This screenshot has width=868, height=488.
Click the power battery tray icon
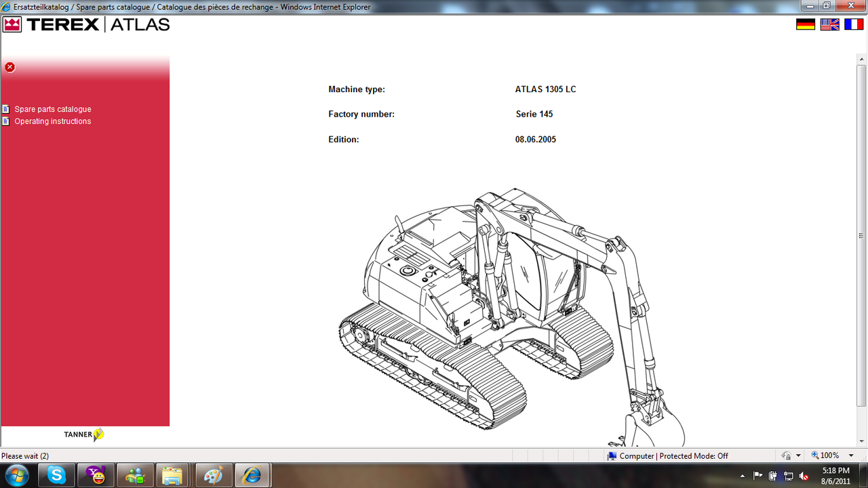773,476
